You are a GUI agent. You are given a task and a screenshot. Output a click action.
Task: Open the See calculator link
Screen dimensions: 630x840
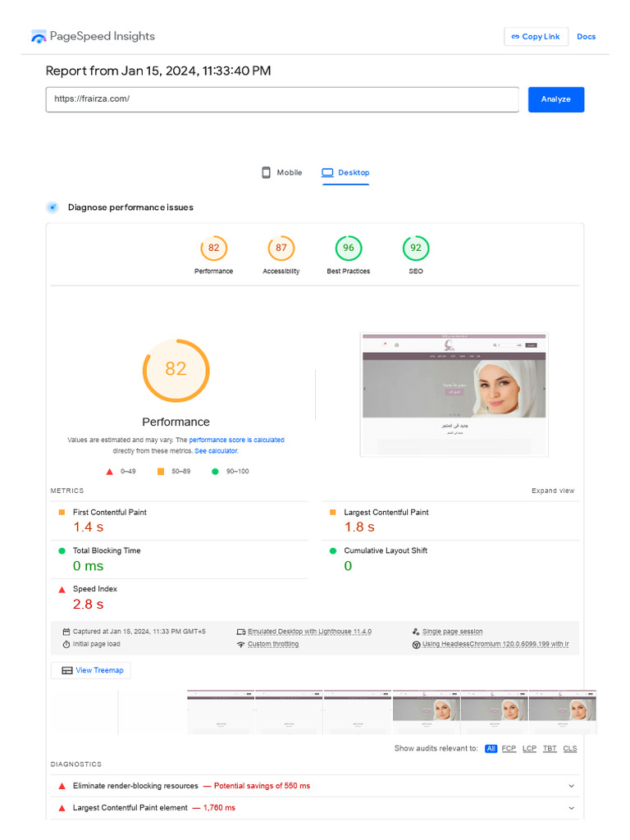point(216,451)
